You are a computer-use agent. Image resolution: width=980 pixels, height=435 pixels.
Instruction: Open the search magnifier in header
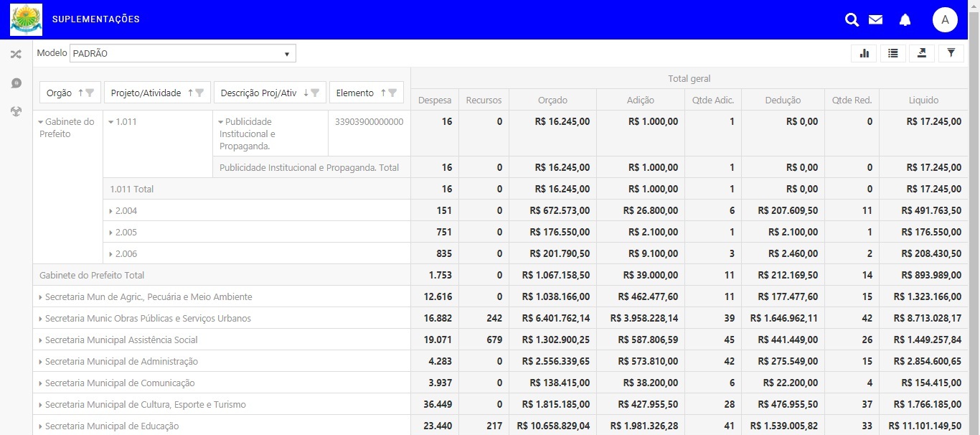coord(852,20)
